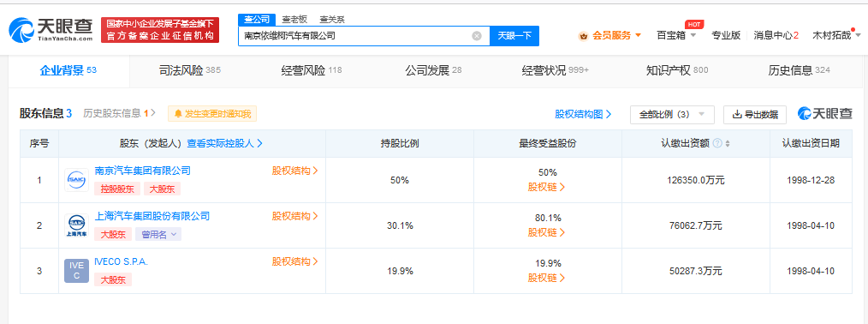The image size is (868, 324).
Task: Click the 官方备案企业征信机构 banner
Action: 160,30
